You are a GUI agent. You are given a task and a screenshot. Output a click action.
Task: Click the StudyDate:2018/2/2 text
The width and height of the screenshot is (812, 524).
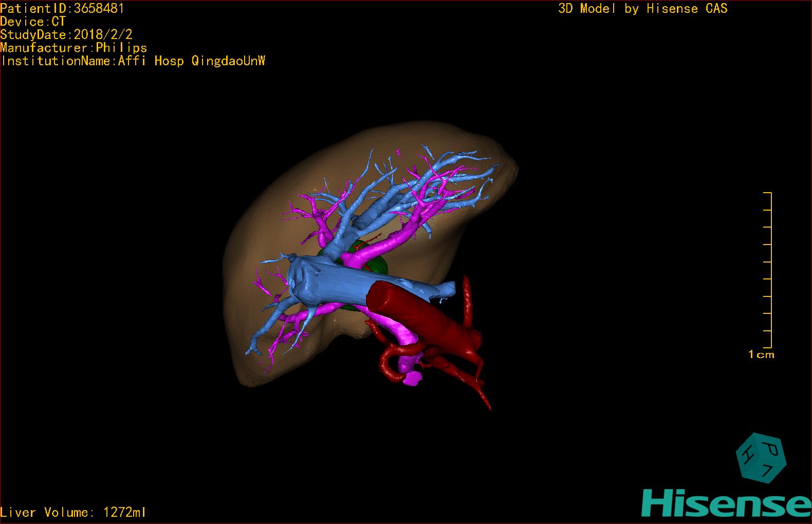point(66,34)
